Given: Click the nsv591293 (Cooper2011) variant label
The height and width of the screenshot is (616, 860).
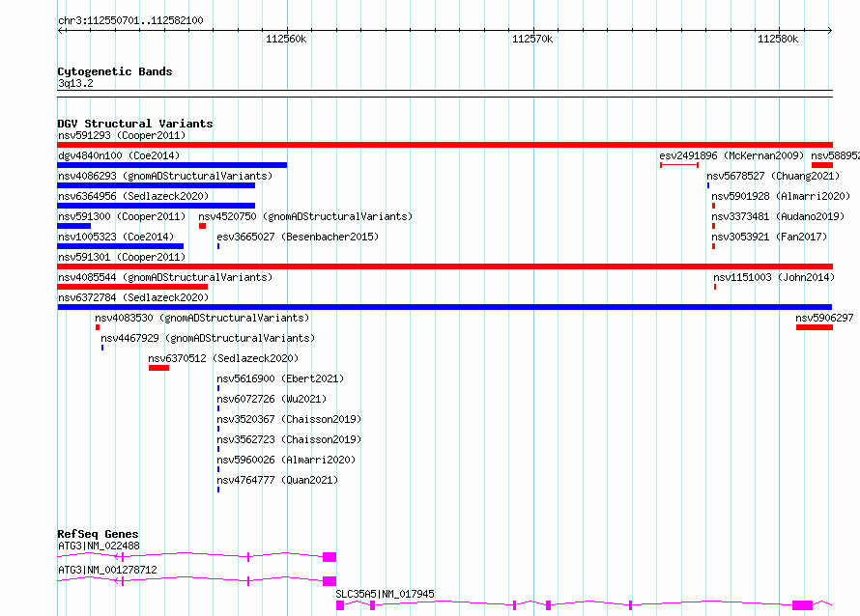Looking at the screenshot, I should coord(122,135).
